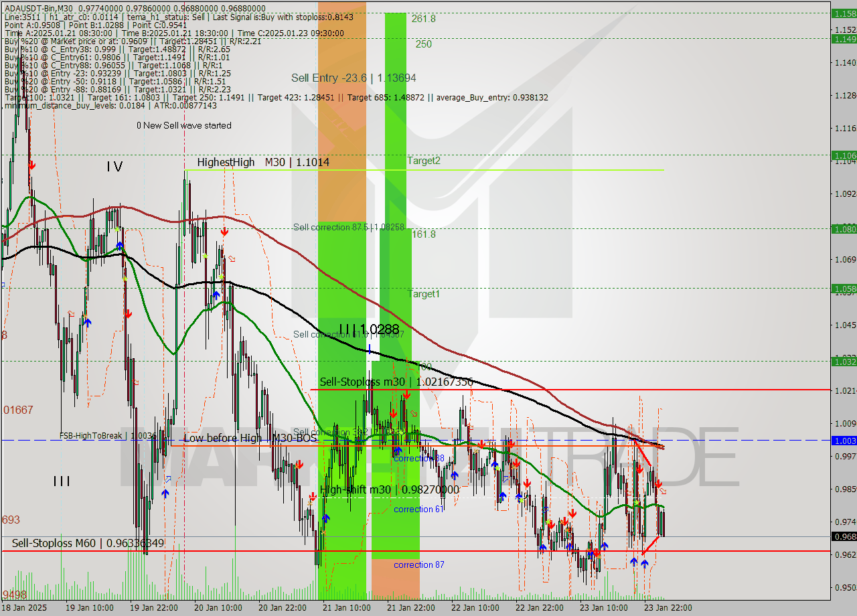The height and width of the screenshot is (616, 857).
Task: Click the green 1.149 price tag
Action: (844, 39)
